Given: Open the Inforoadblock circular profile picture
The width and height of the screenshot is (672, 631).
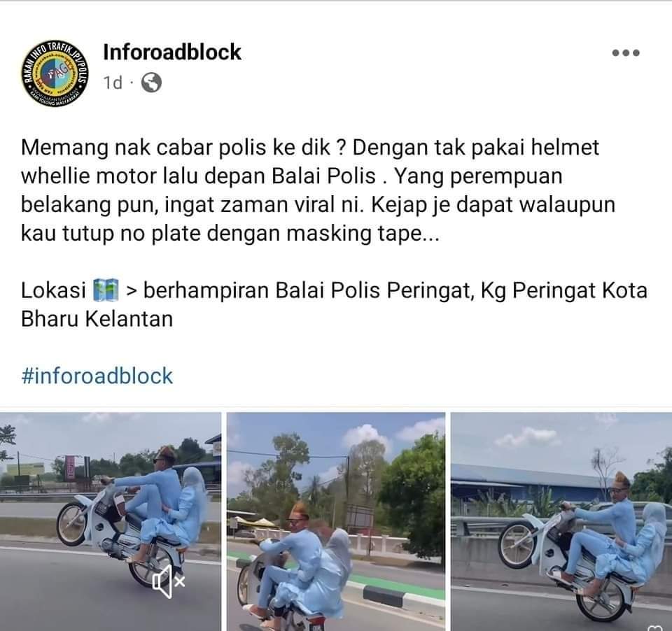Looking at the screenshot, I should tap(55, 73).
